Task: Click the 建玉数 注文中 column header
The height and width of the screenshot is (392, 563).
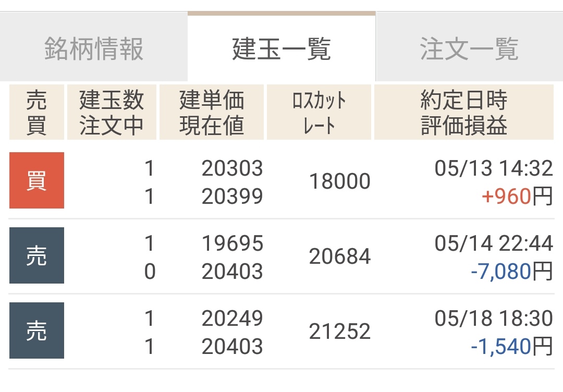Action: click(112, 113)
